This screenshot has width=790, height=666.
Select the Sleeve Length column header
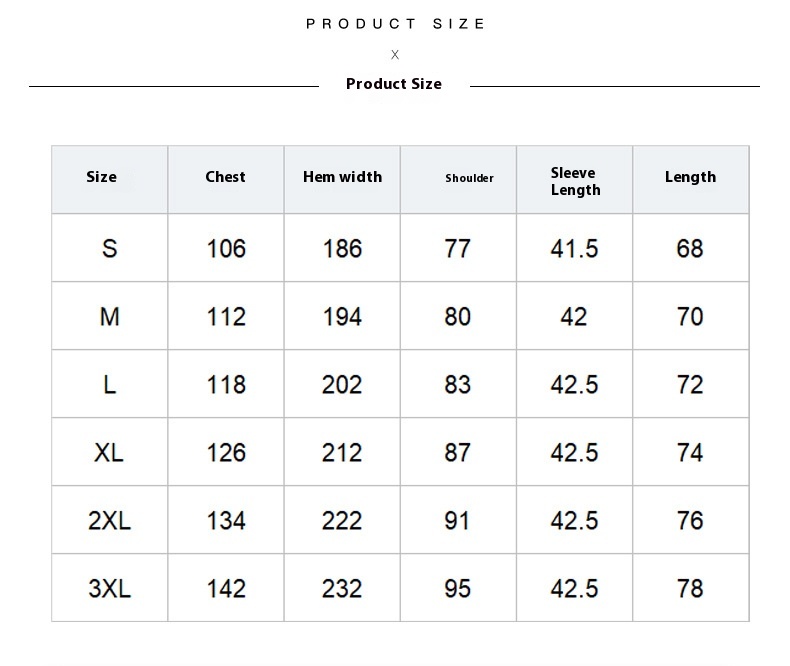click(575, 181)
